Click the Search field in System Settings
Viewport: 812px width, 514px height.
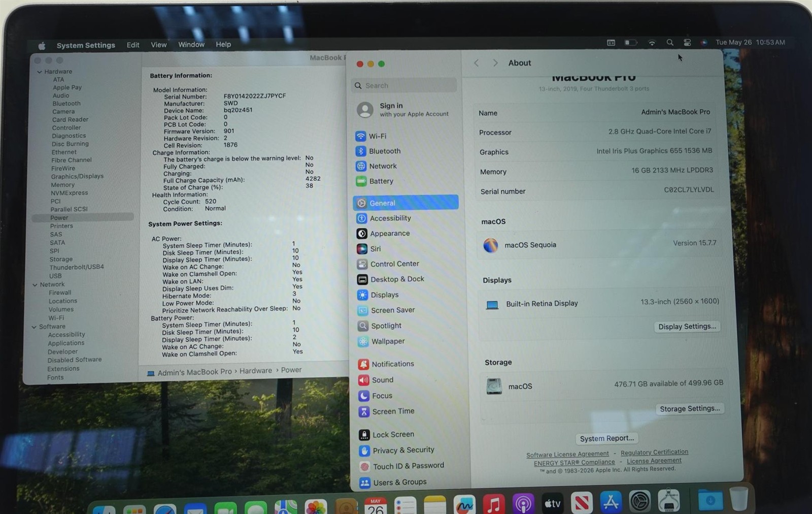pos(403,85)
